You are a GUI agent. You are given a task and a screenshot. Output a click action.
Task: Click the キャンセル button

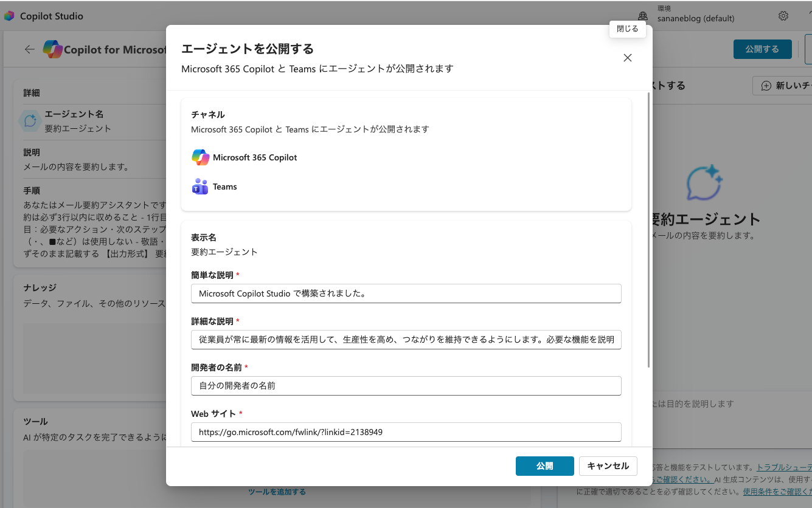click(x=608, y=466)
